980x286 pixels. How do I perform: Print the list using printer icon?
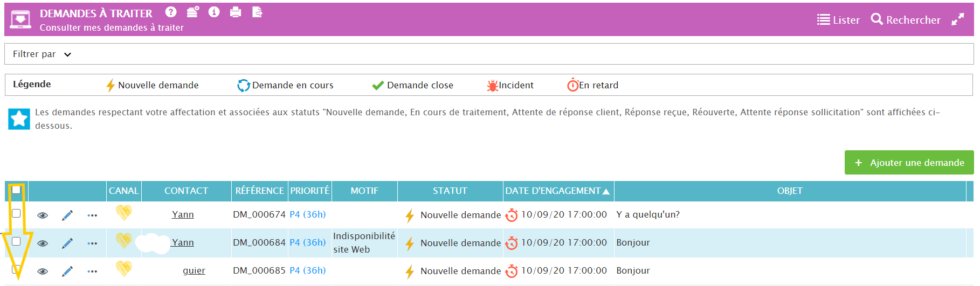tap(236, 12)
